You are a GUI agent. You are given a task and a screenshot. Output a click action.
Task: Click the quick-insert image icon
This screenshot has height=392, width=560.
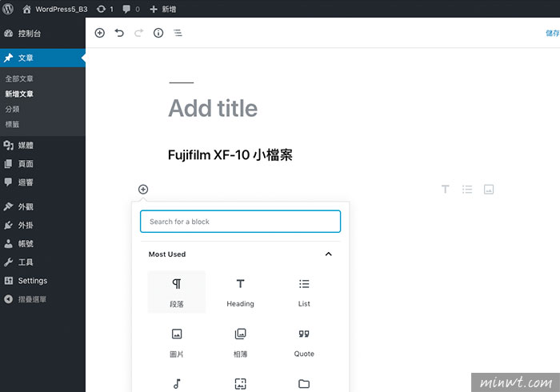(489, 190)
